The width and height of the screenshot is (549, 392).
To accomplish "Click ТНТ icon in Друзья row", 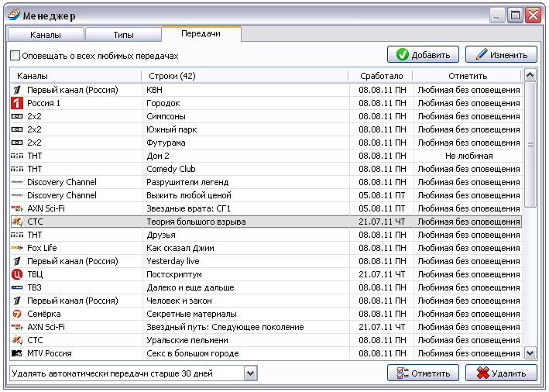I will click(x=17, y=235).
